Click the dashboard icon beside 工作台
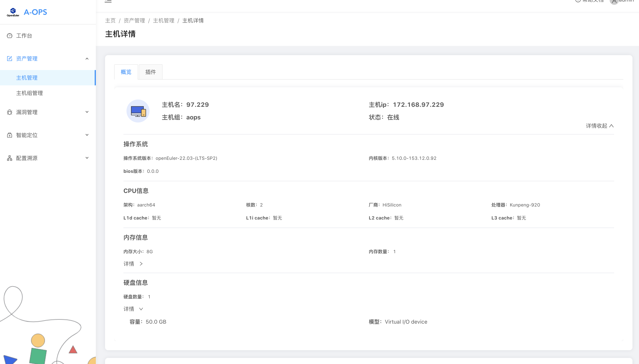The image size is (639, 364). tap(10, 36)
